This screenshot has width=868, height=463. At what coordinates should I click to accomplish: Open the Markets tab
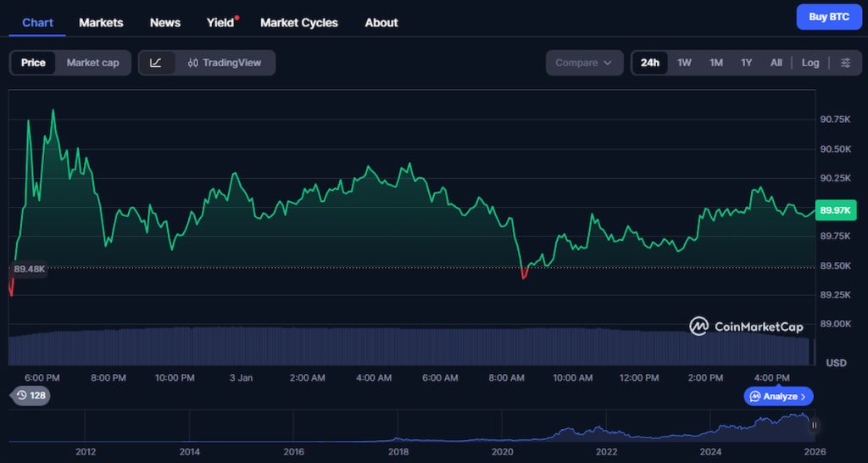click(101, 23)
